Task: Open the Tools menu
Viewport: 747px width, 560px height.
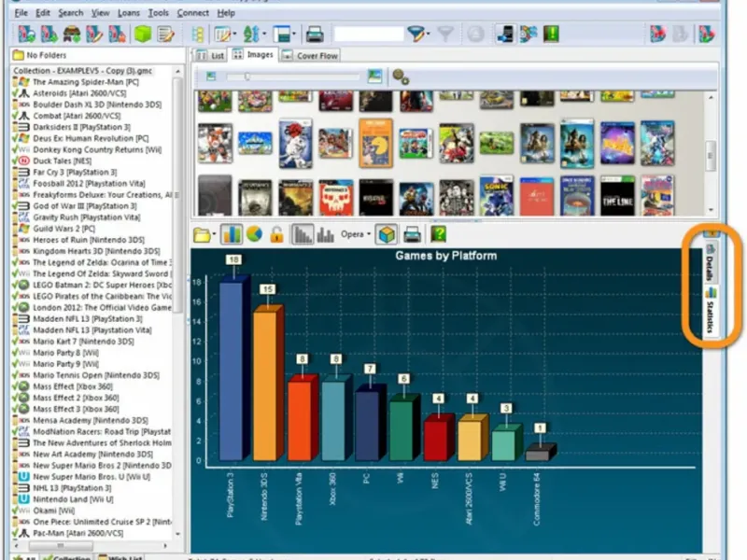Action: tap(158, 13)
